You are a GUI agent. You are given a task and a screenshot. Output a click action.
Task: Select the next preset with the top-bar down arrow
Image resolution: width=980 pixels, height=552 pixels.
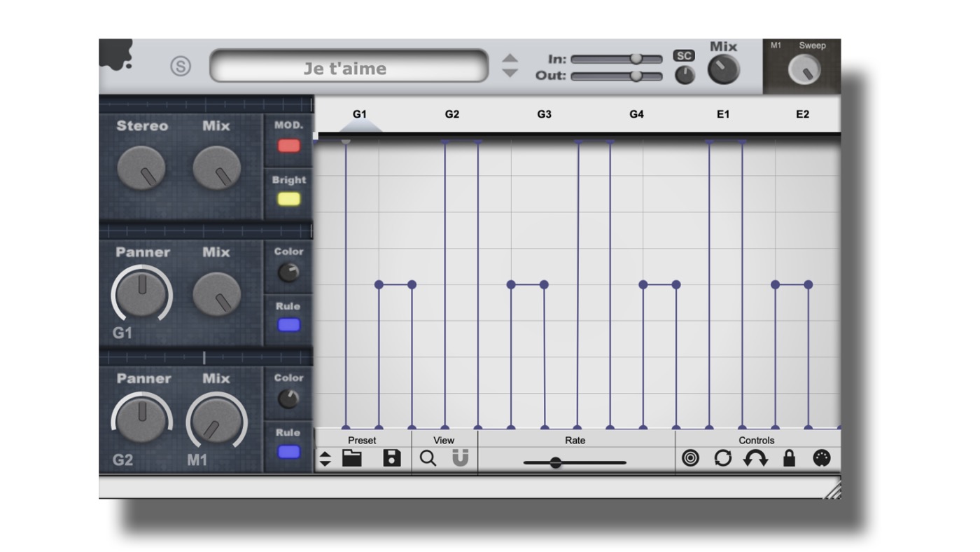pos(511,73)
